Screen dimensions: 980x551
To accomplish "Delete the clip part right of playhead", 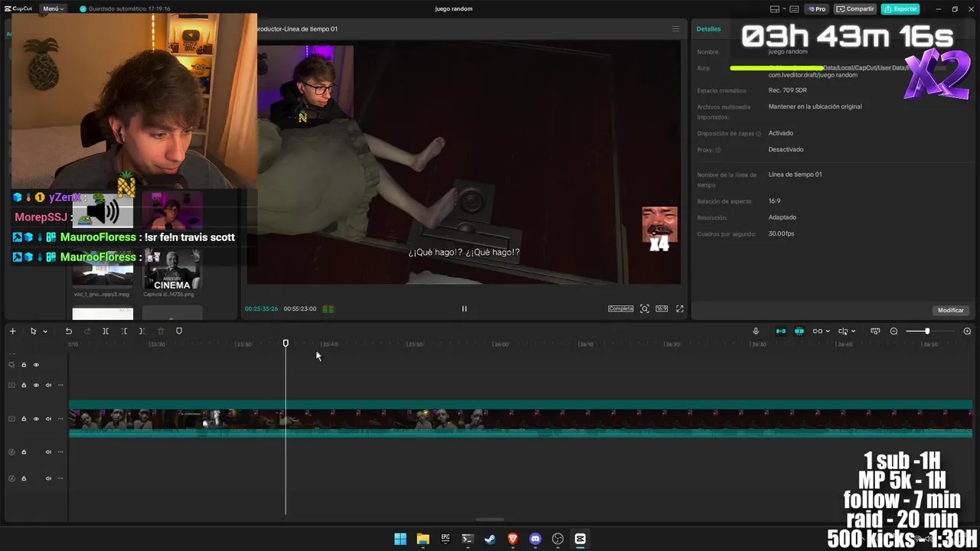I will pyautogui.click(x=142, y=331).
